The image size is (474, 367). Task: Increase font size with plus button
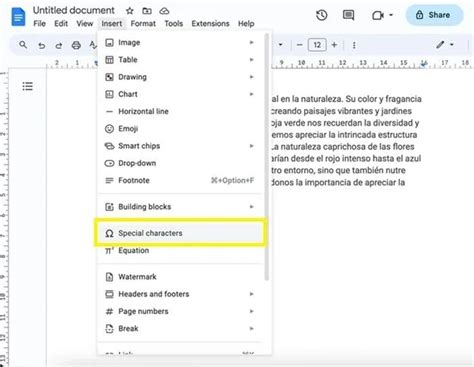(334, 45)
